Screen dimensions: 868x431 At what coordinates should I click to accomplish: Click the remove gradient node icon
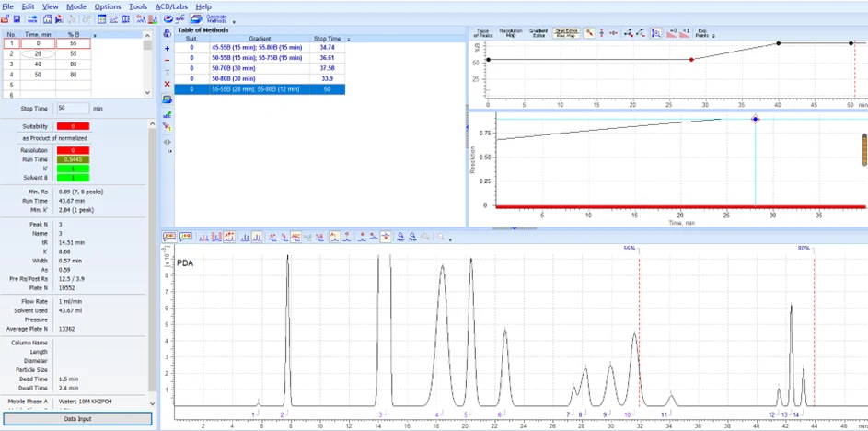(641, 33)
